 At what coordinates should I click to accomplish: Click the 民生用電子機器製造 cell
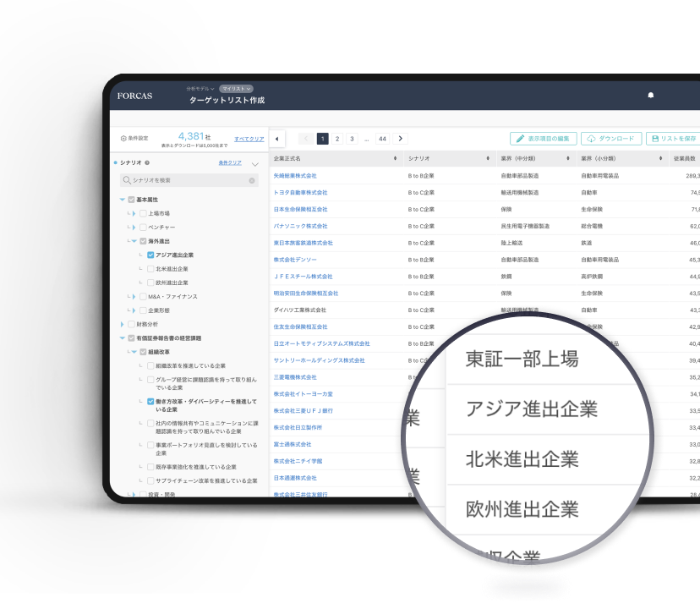point(525,226)
